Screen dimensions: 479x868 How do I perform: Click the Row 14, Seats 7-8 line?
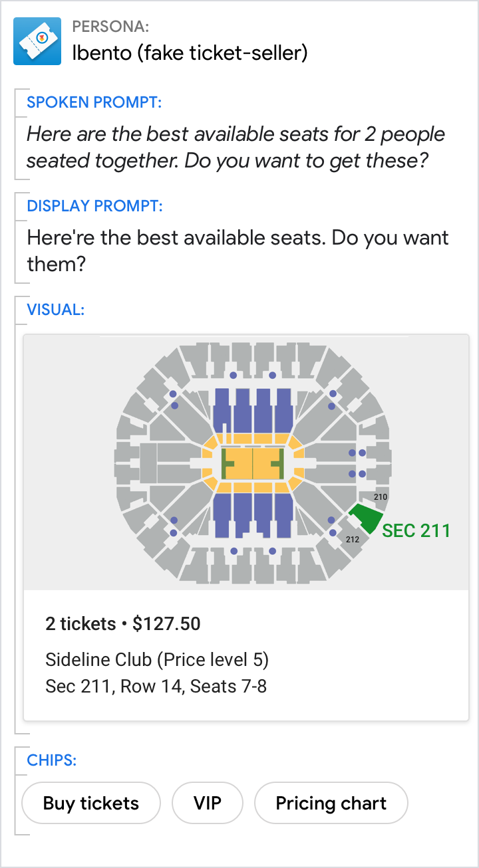156,686
